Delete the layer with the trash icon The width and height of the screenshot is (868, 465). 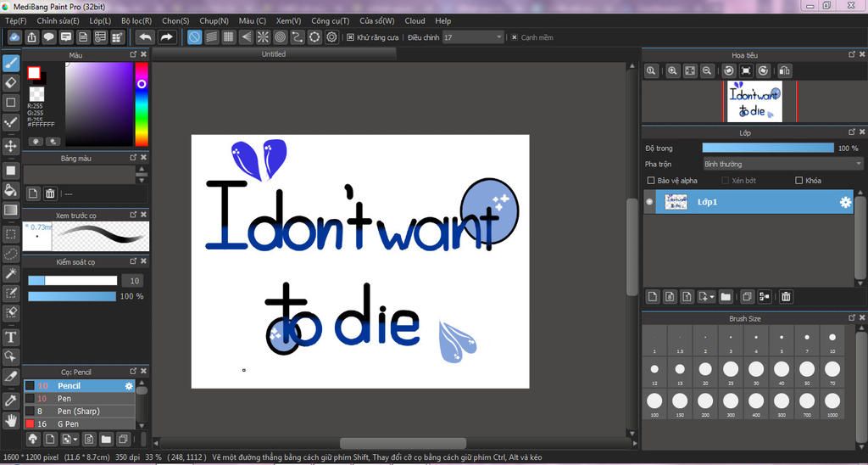[786, 296]
